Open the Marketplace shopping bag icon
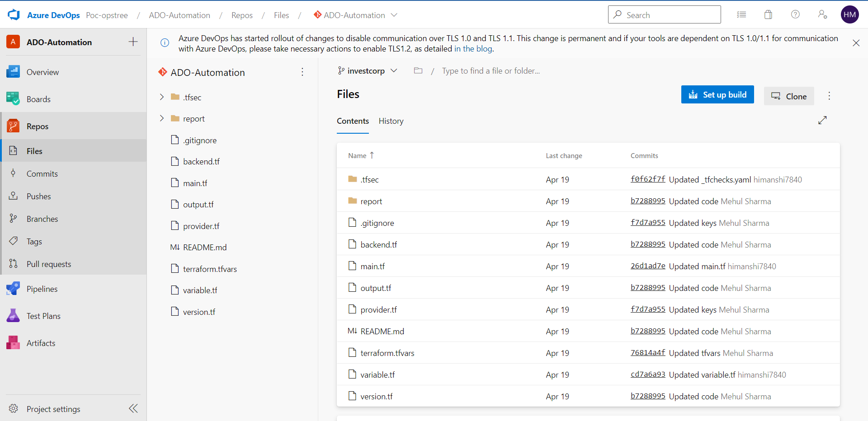Screen dimensions: 868x421 click(x=768, y=14)
